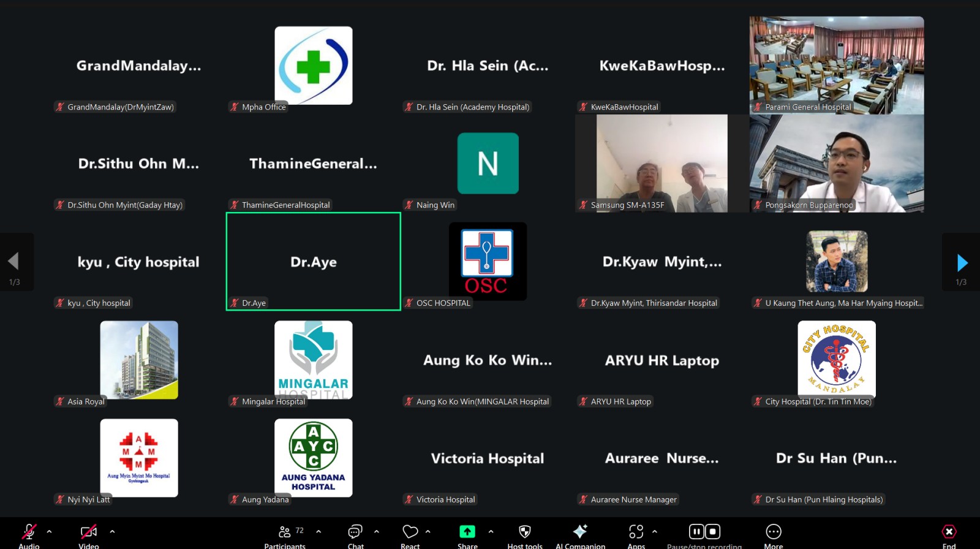
Task: Expand the chat options chevron
Action: point(376,531)
